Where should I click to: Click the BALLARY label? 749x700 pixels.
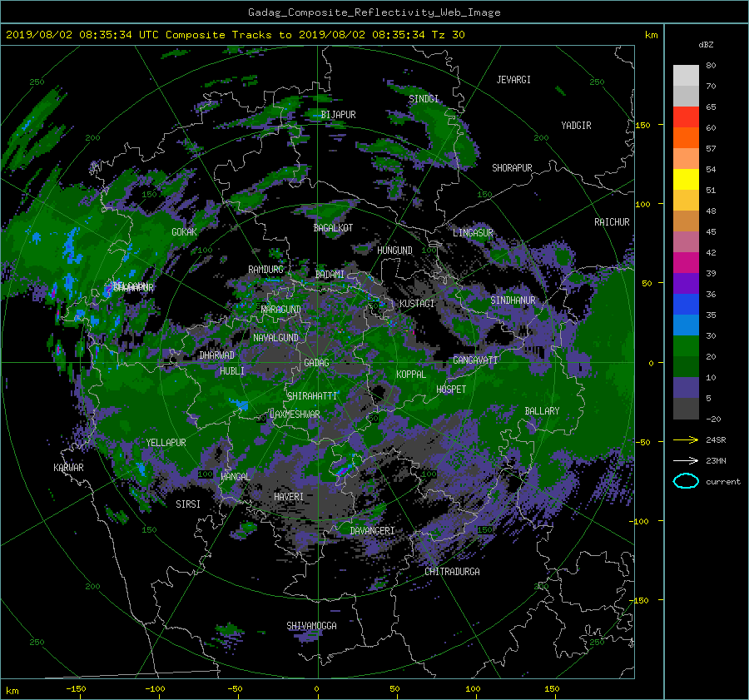542,411
